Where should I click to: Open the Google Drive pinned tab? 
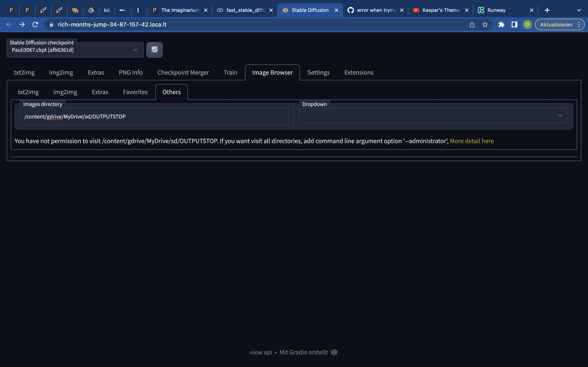point(91,10)
